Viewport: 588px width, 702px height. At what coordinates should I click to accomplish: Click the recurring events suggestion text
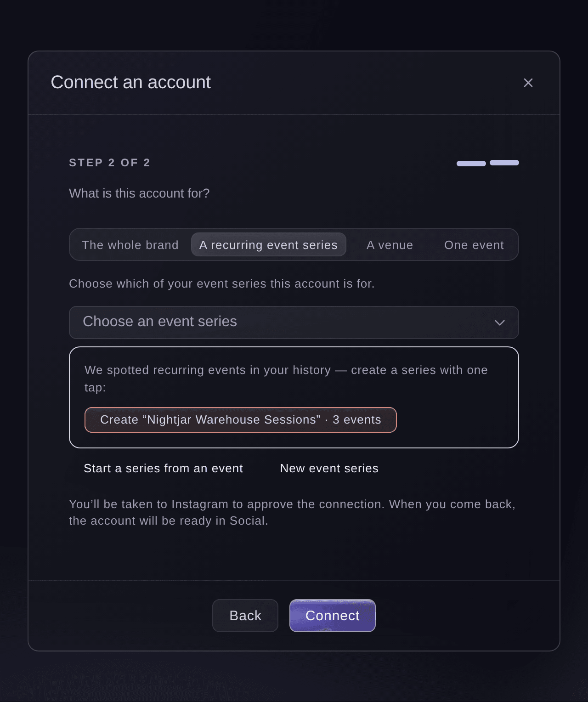click(286, 379)
